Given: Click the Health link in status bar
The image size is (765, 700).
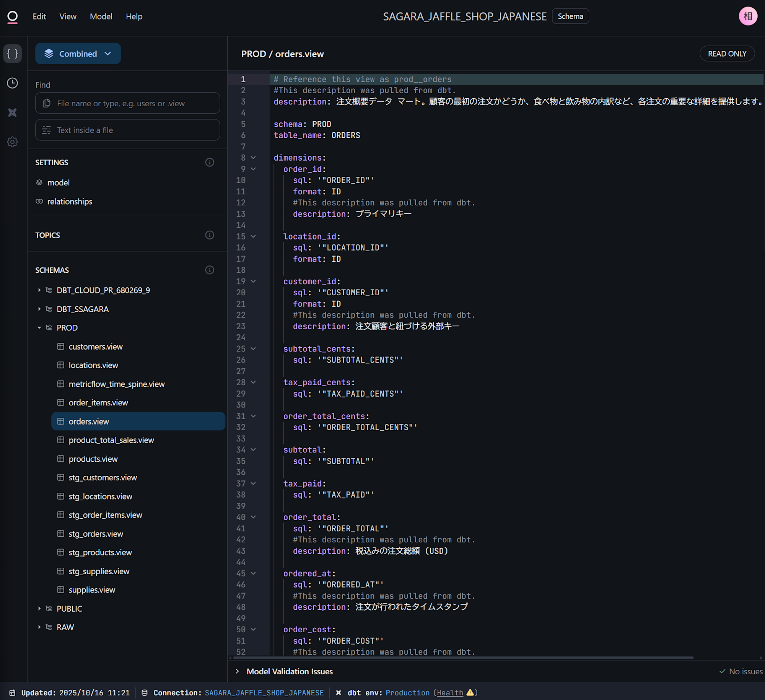Looking at the screenshot, I should [450, 693].
